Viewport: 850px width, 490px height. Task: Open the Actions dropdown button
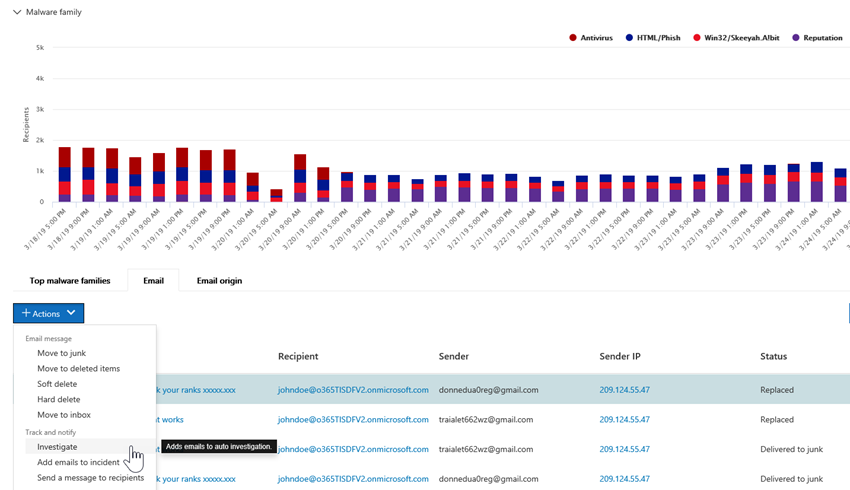point(48,313)
